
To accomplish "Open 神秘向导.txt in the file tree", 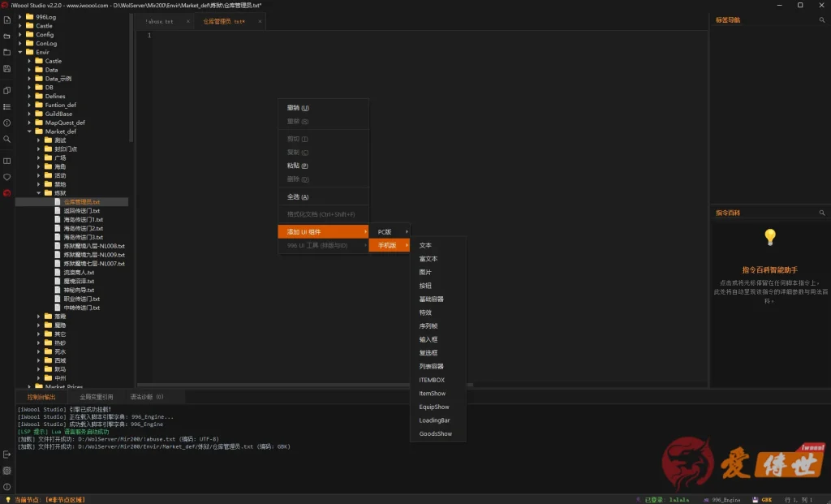I will click(x=79, y=290).
